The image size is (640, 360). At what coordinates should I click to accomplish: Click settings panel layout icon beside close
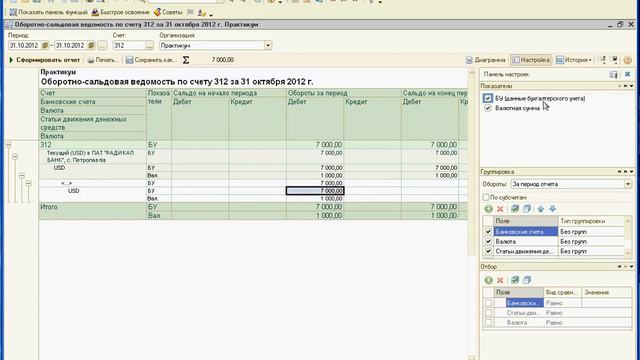click(613, 74)
